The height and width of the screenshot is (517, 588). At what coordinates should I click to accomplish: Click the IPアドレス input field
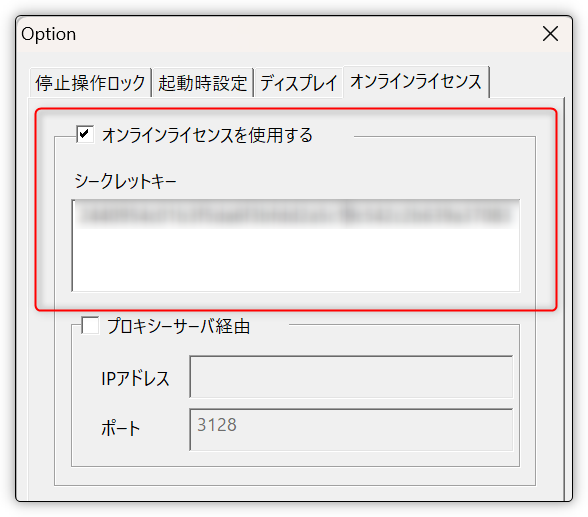point(351,377)
